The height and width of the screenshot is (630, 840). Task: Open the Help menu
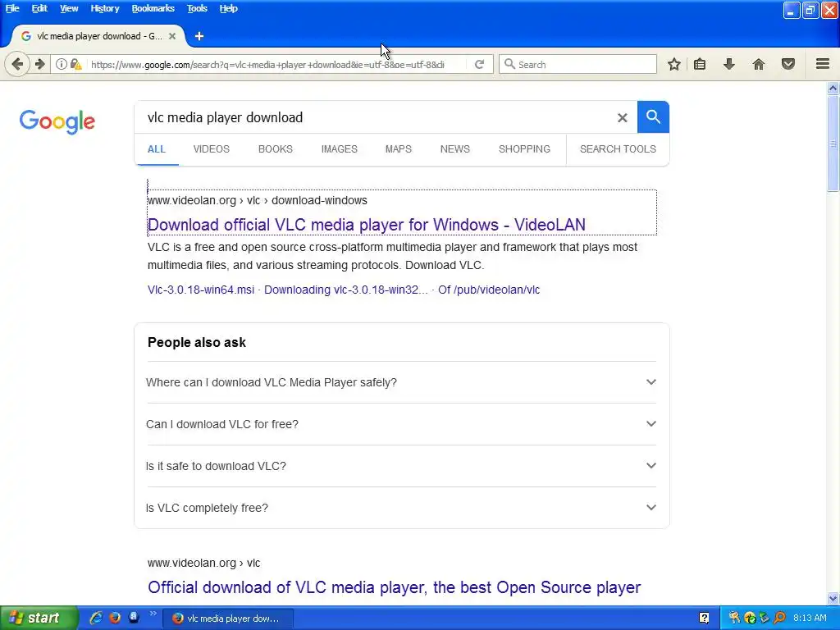(x=228, y=8)
